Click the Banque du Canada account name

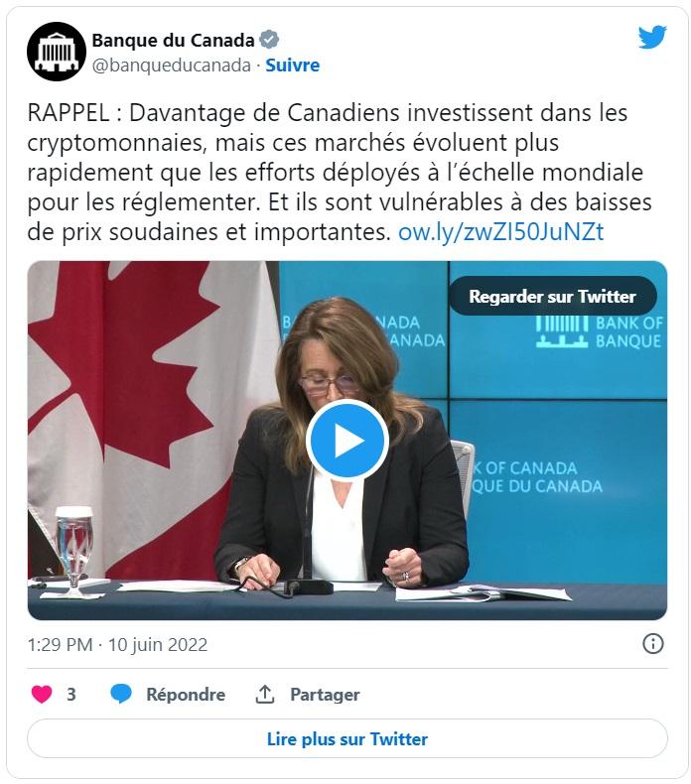(173, 41)
